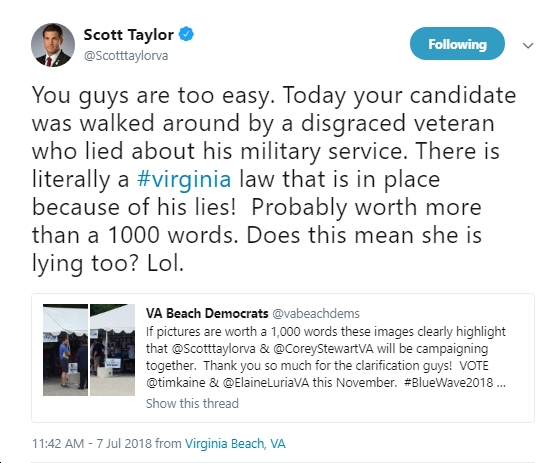This screenshot has height=463, width=556.
Task: Click VA Beach Democrats account name
Action: point(207,313)
